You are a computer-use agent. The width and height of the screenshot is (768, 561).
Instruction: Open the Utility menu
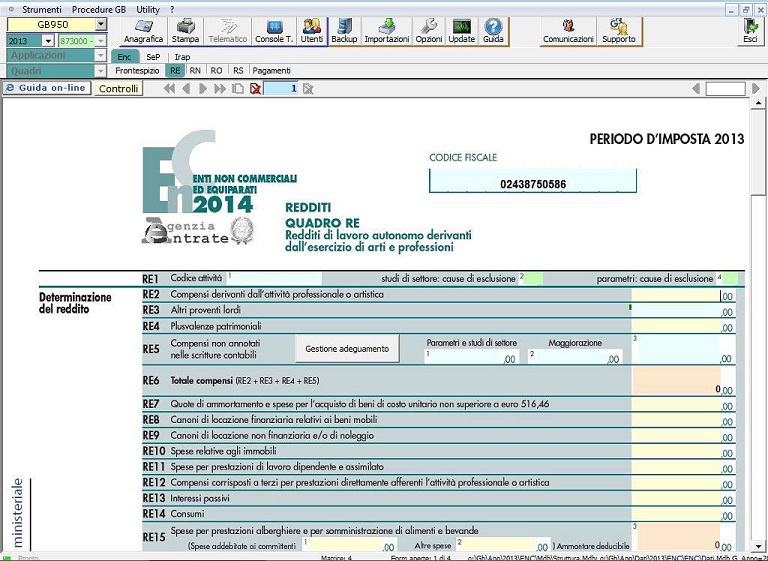point(148,9)
